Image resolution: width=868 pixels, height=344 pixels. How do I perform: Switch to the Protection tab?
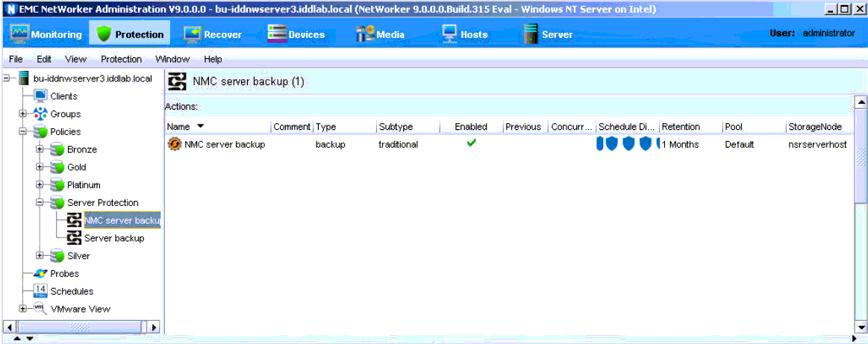pyautogui.click(x=130, y=34)
